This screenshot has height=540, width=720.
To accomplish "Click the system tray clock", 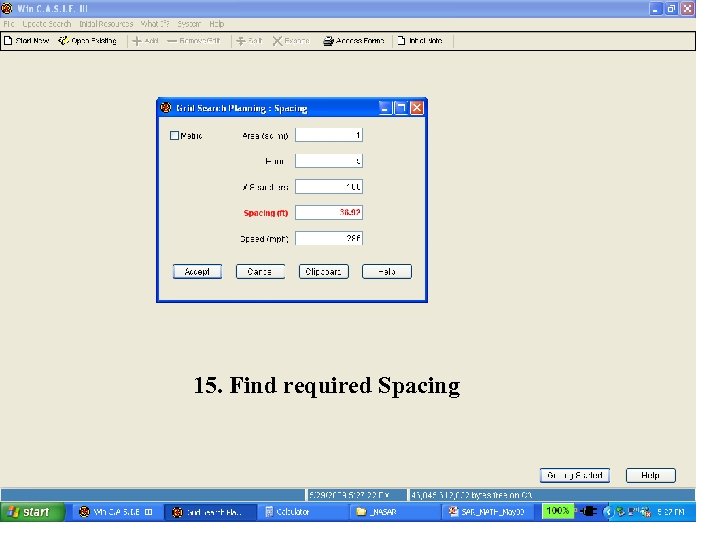I will (x=670, y=512).
